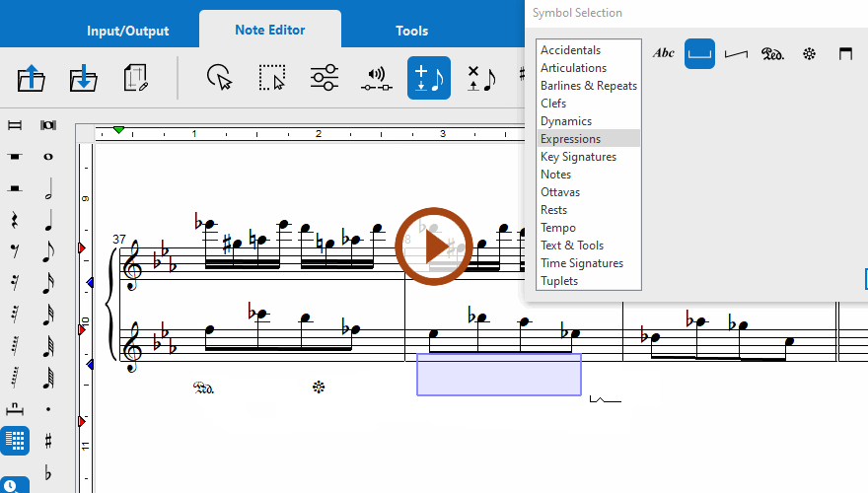Select the pedal release asterisk symbol
Screen dimensions: 868x493
coord(809,53)
